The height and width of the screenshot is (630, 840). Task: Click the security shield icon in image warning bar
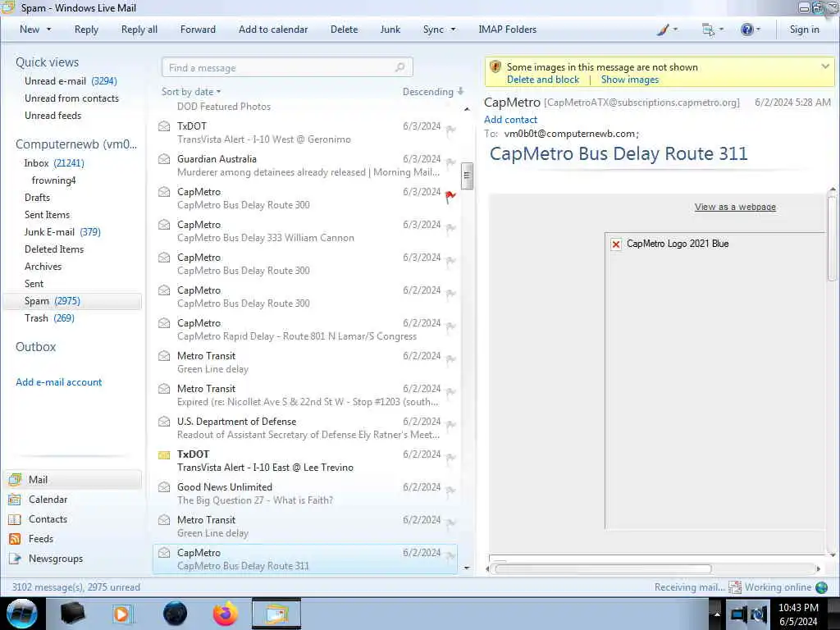495,67
